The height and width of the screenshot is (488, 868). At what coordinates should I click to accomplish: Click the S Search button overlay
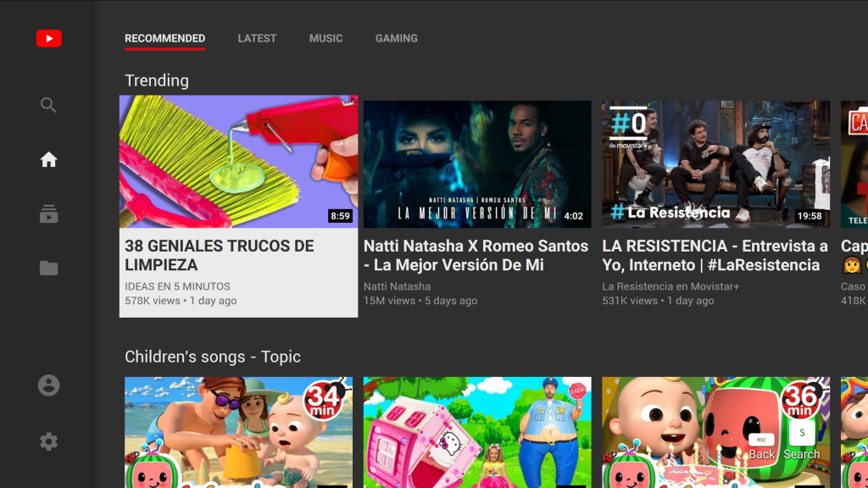pos(802,442)
